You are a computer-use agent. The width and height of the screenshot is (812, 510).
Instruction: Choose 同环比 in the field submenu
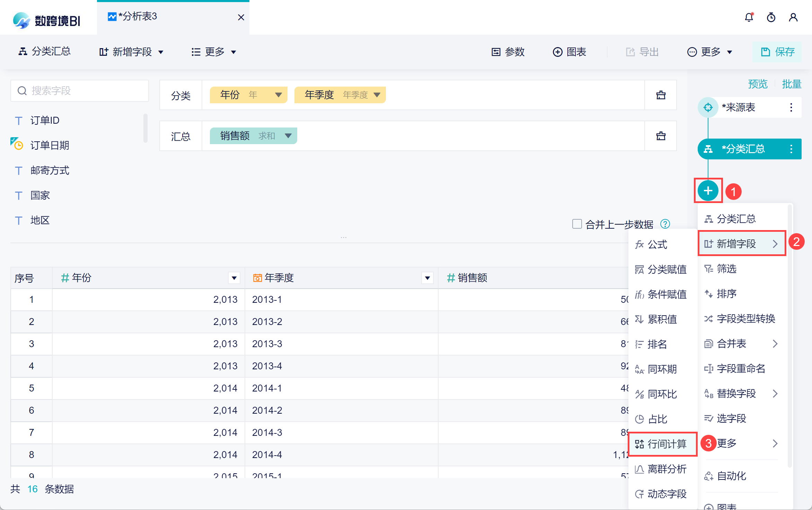pos(662,394)
